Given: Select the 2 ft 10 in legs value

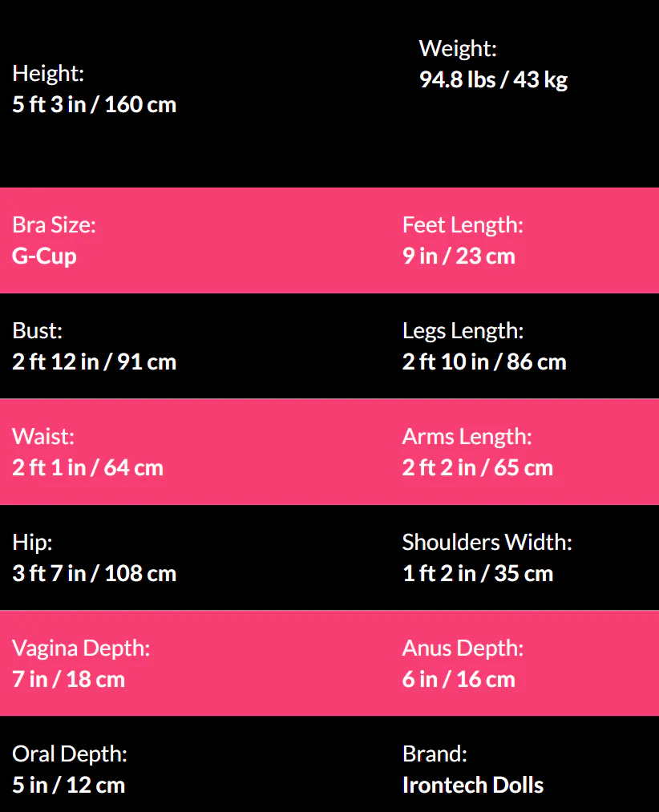Looking at the screenshot, I should pyautogui.click(x=484, y=362).
